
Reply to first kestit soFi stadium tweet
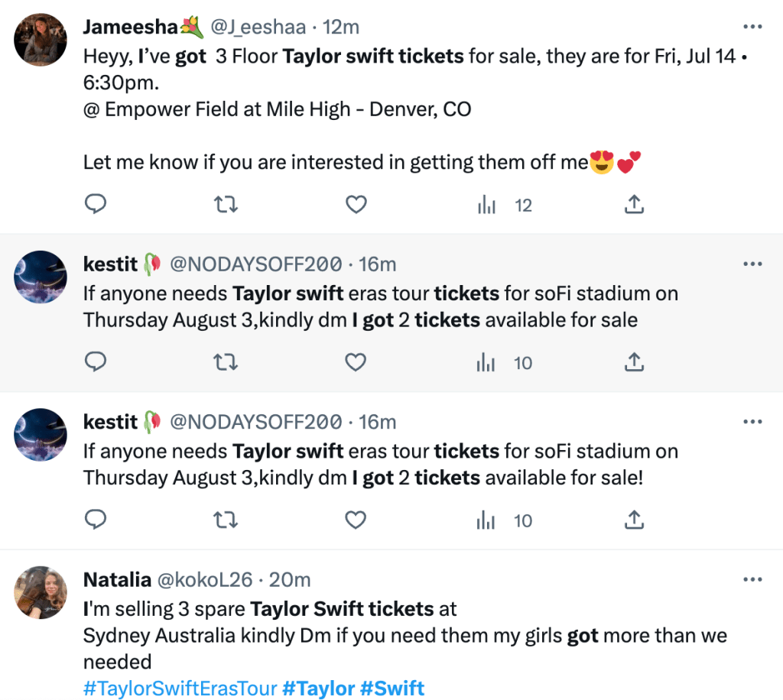(x=95, y=362)
